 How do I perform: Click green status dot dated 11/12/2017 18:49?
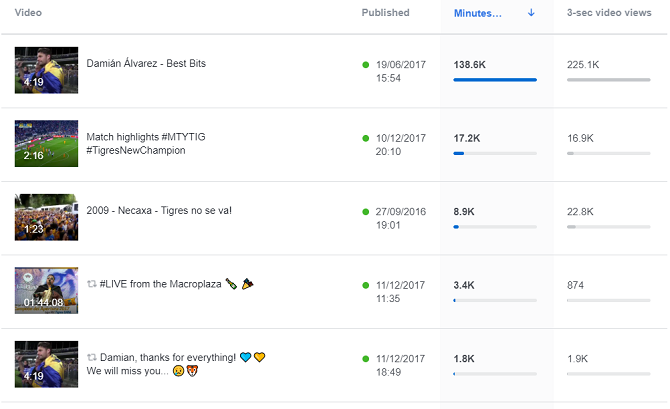click(x=366, y=358)
